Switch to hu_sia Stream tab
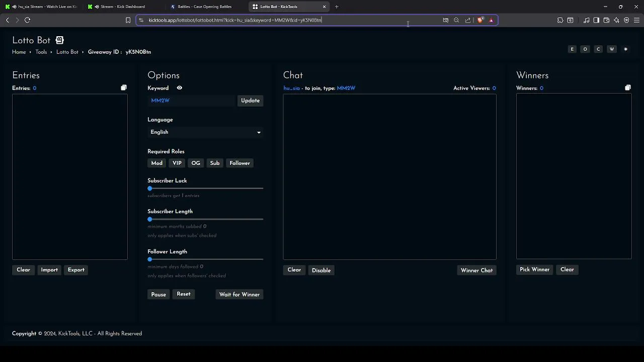 click(x=41, y=7)
